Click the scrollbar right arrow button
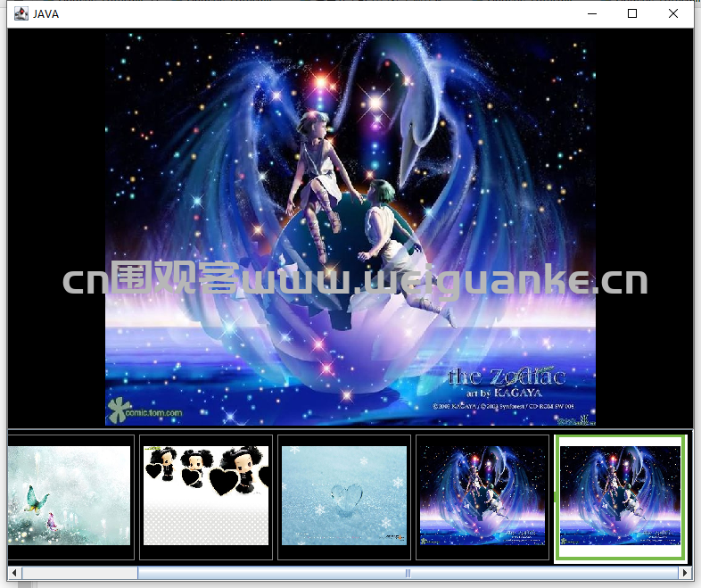701x588 pixels. (x=685, y=573)
